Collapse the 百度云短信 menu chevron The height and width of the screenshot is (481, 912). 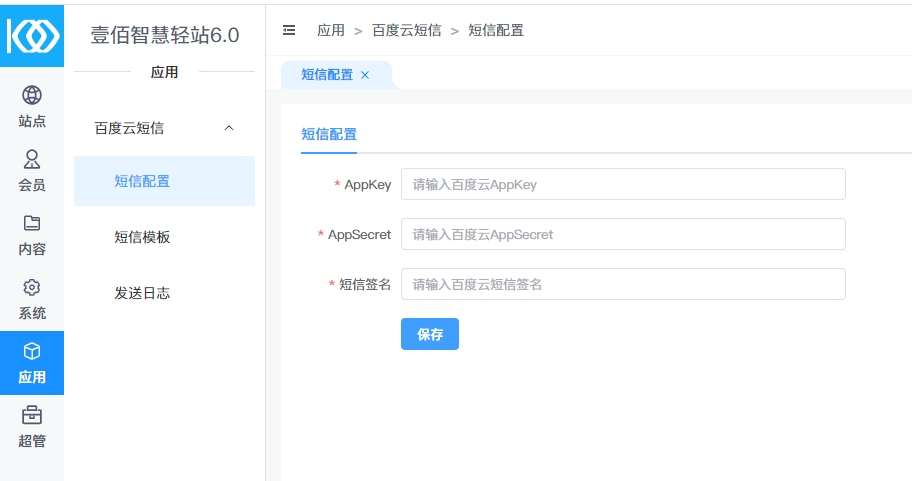coord(229,128)
